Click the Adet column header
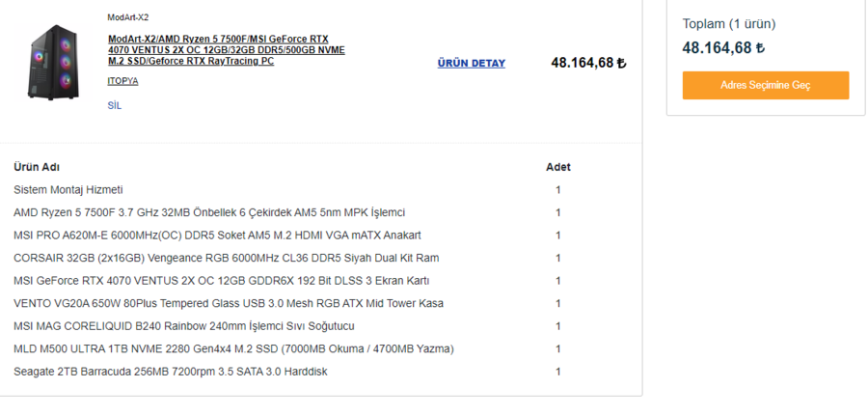868x416 pixels. (x=557, y=167)
